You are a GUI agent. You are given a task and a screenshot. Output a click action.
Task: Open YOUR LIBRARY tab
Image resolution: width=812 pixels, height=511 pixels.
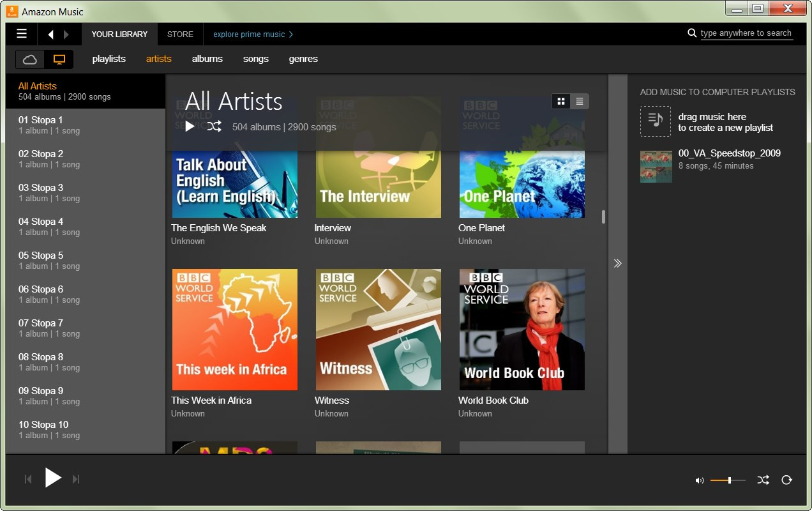[119, 34]
